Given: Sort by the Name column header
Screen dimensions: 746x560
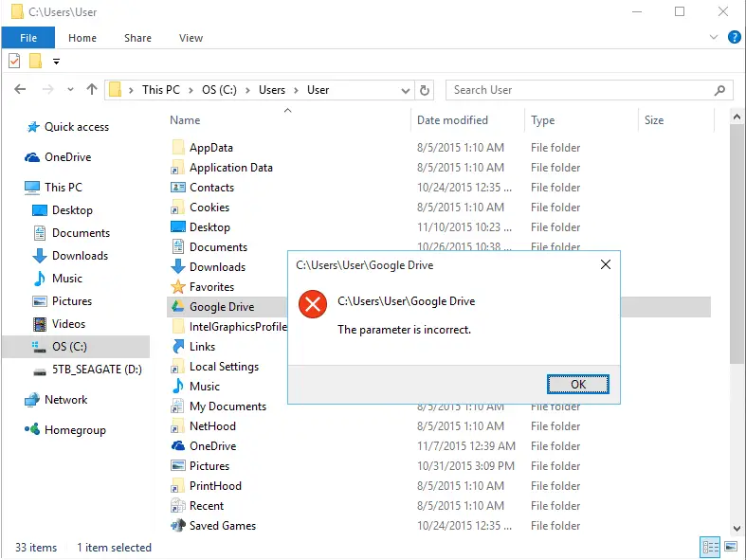Looking at the screenshot, I should (185, 120).
